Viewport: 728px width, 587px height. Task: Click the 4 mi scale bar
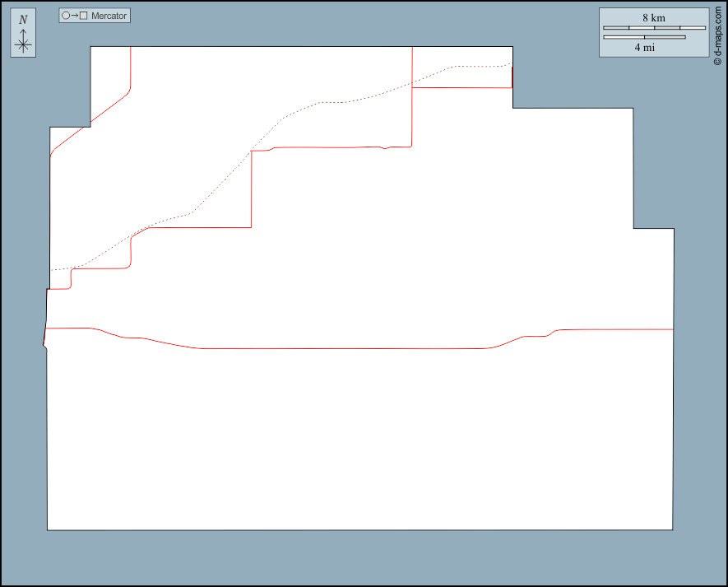coord(644,37)
